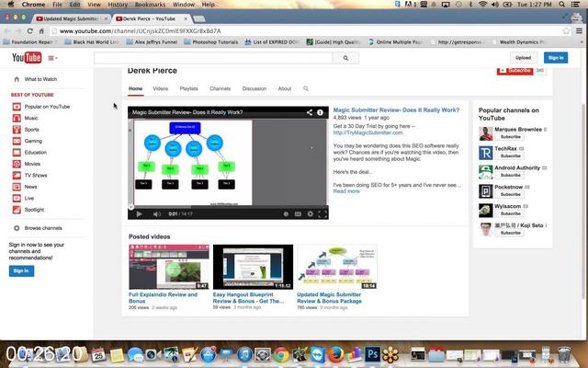The height and width of the screenshot is (368, 588).
Task: Click the Upload button
Action: [x=523, y=57]
